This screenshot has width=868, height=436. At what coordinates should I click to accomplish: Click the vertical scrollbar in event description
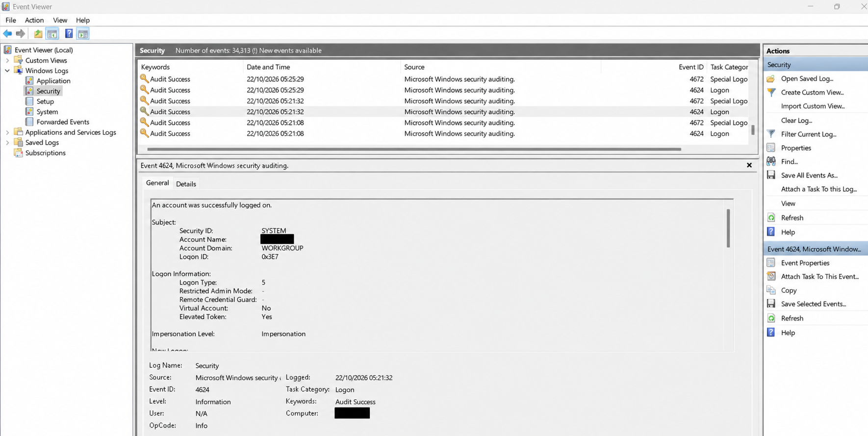click(728, 229)
